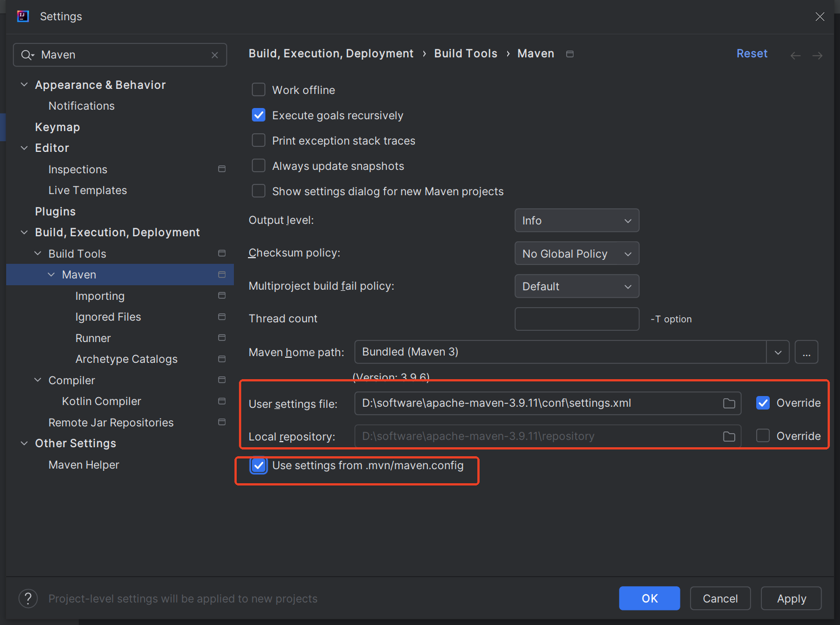This screenshot has width=840, height=625.
Task: Click the Apply button
Action: click(x=791, y=599)
